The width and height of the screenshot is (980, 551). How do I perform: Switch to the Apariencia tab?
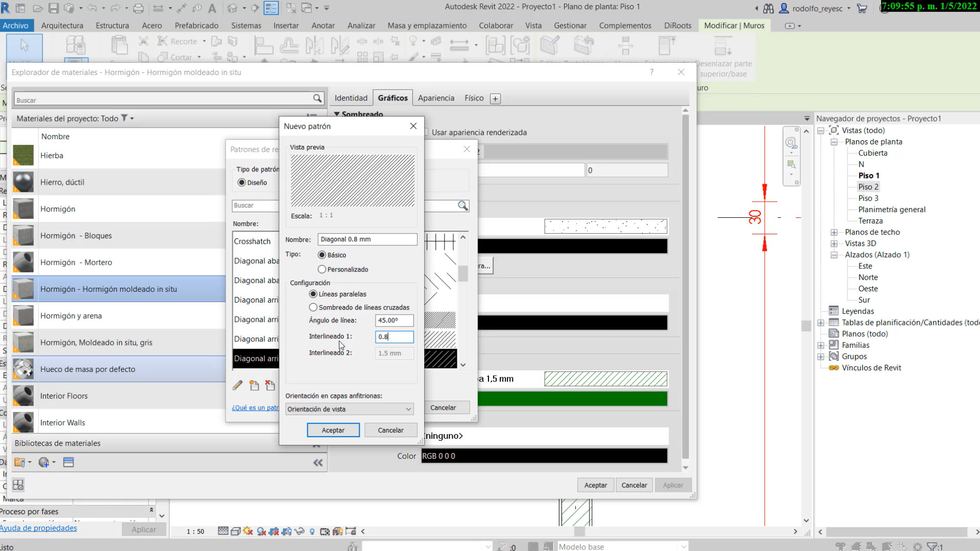point(436,98)
